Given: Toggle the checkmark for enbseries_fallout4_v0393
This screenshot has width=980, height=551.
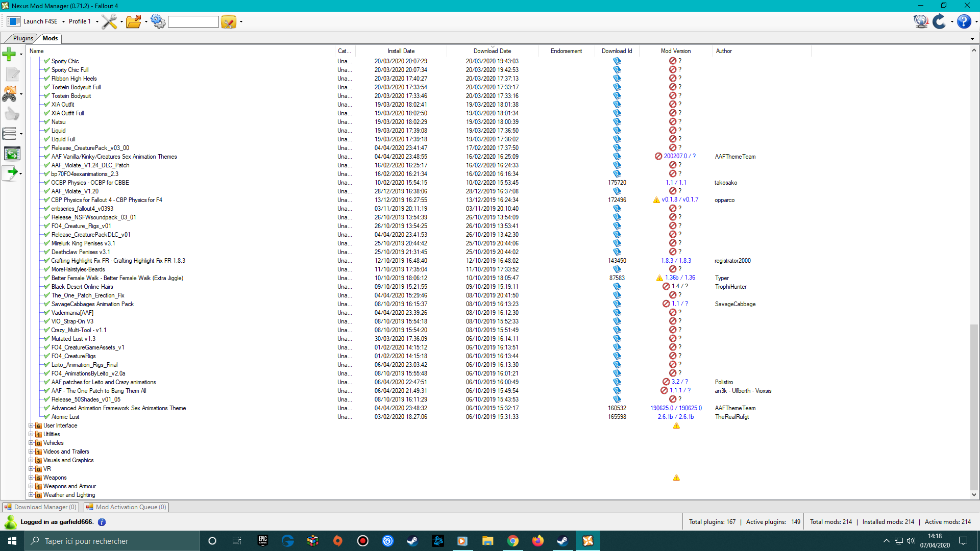Looking at the screenshot, I should pyautogui.click(x=47, y=209).
